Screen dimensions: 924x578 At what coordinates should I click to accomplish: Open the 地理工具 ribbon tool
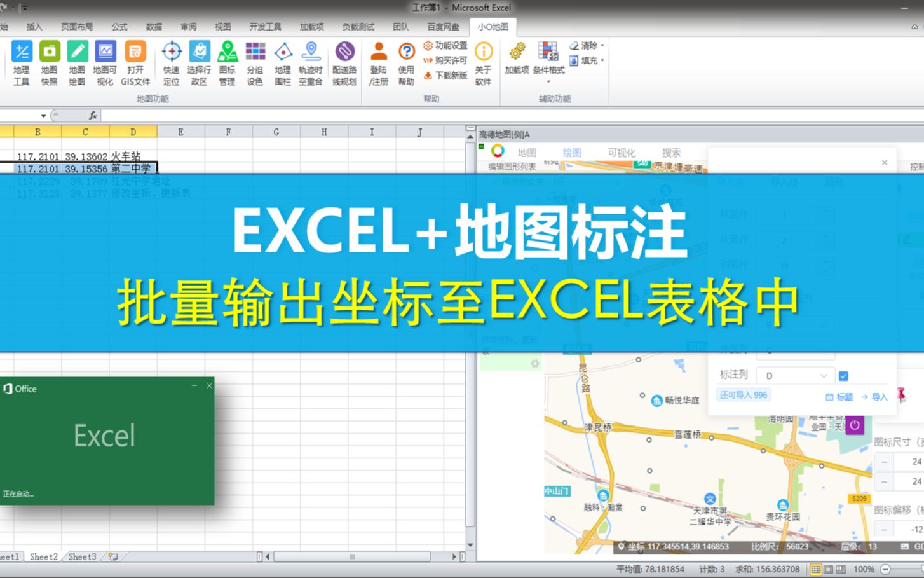click(x=22, y=63)
